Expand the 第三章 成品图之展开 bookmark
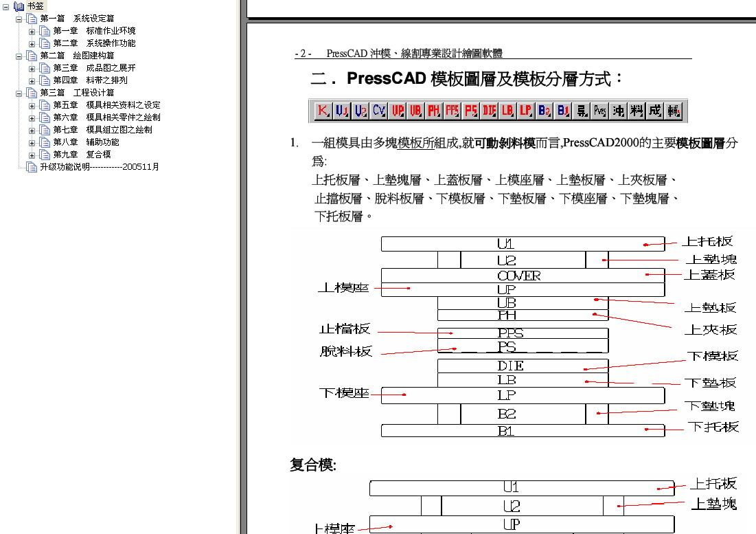Screen dimensions: 756x534 click(x=32, y=69)
